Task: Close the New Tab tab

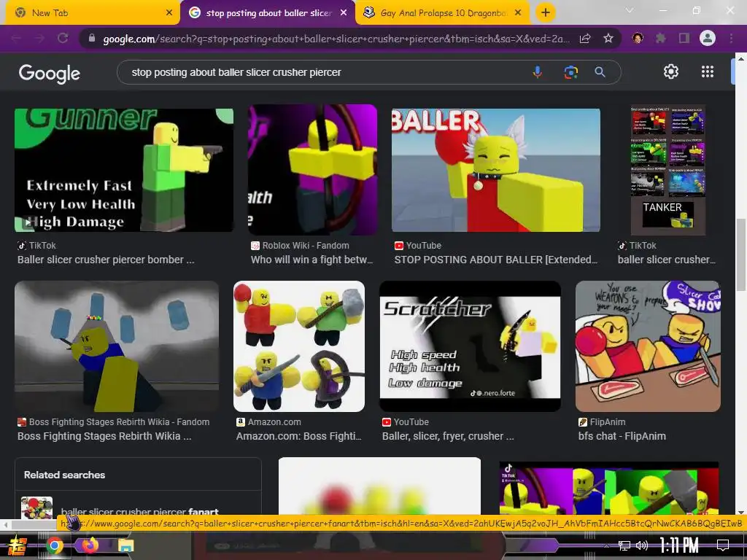Action: (169, 13)
